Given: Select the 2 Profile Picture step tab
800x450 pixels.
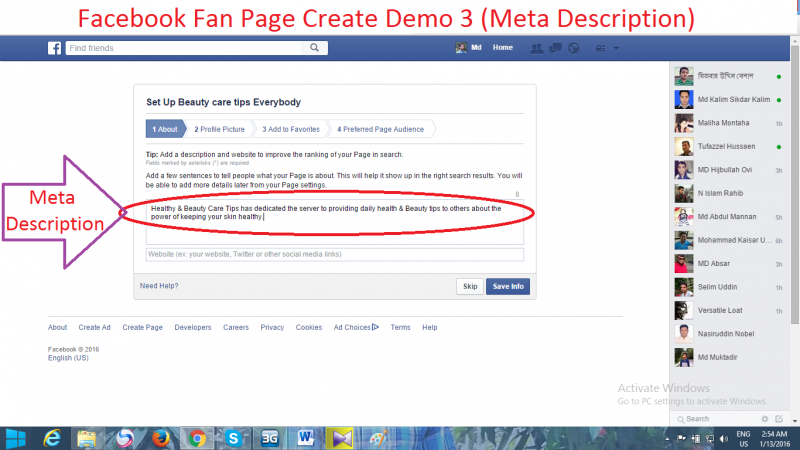Looking at the screenshot, I should pos(219,129).
